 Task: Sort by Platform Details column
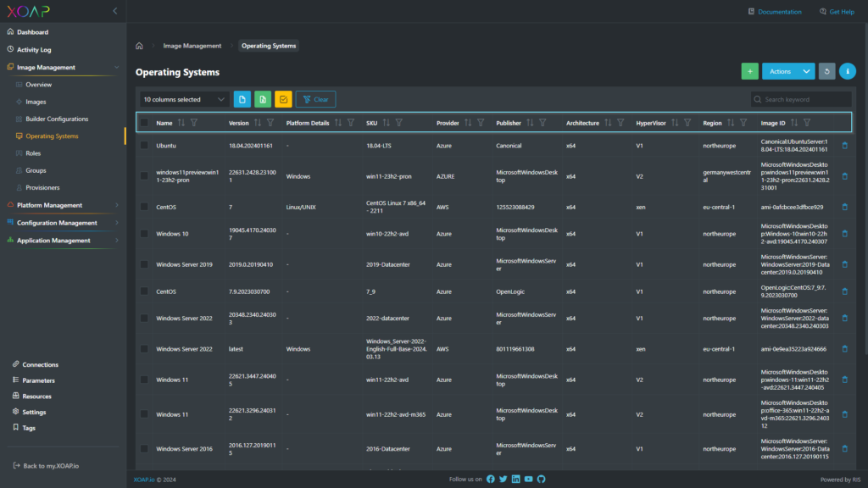[338, 123]
